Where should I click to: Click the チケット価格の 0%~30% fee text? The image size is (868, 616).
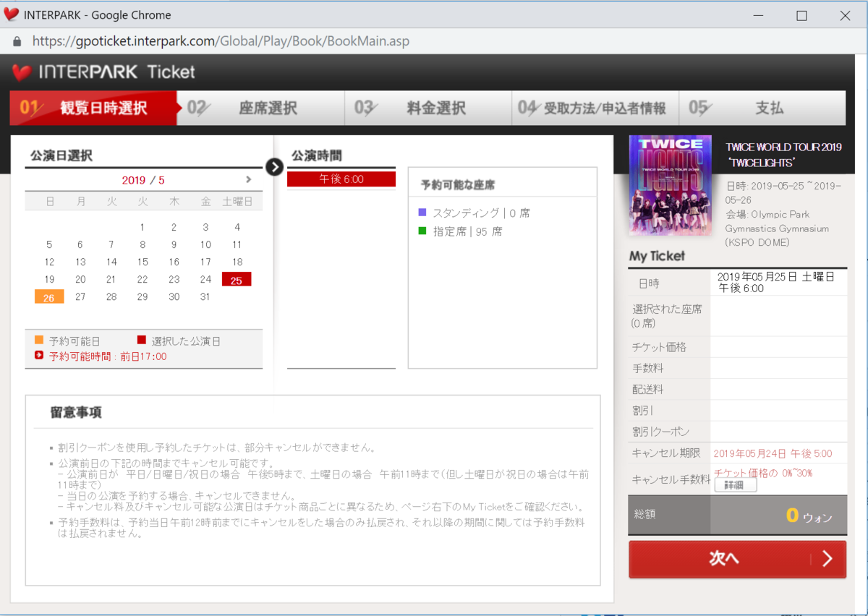coord(763,473)
